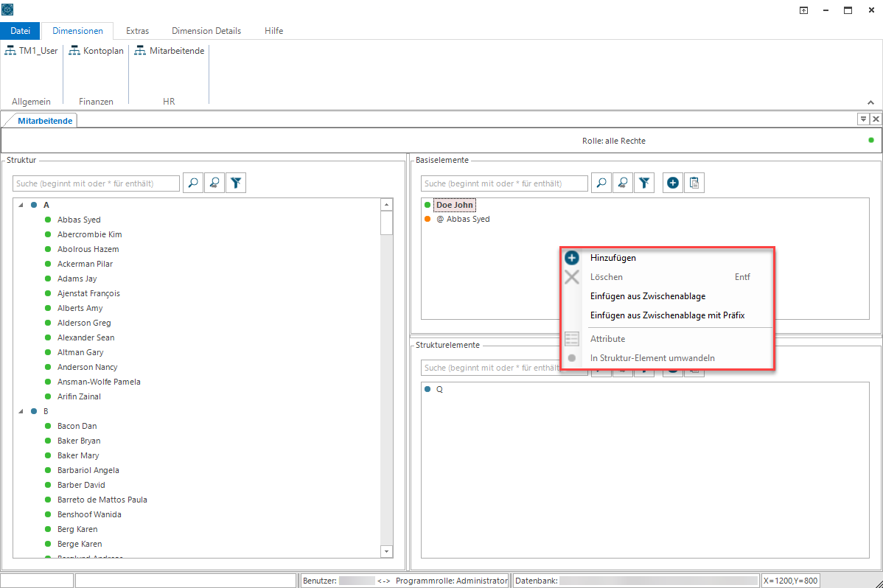Select Ajenstat François in the structure tree

tap(88, 293)
